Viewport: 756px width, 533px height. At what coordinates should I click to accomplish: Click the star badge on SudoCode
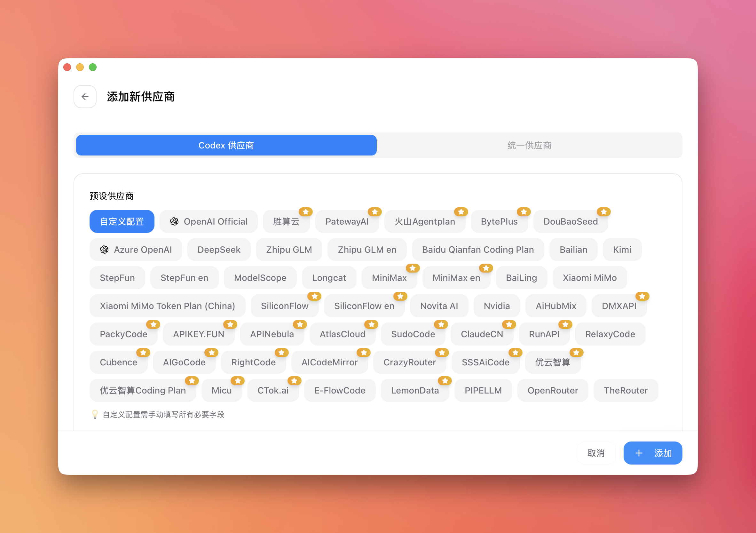pos(441,324)
